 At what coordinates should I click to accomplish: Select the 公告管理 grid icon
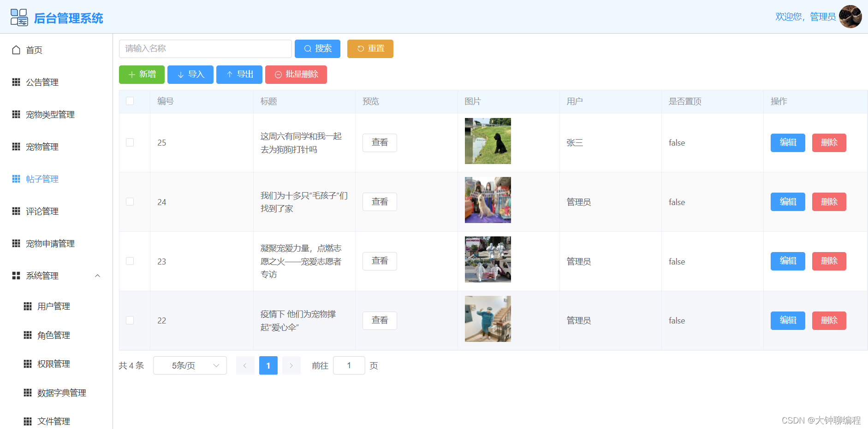click(x=16, y=82)
